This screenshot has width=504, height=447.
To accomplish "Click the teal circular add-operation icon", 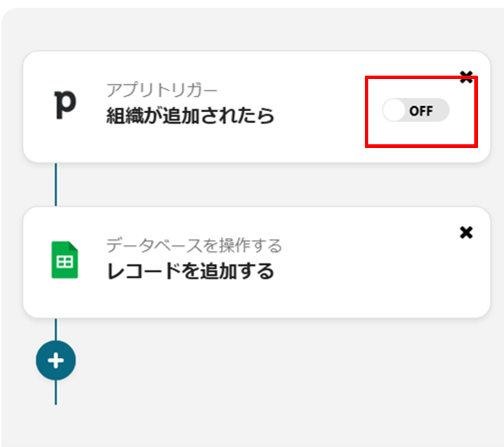I will (x=55, y=360).
